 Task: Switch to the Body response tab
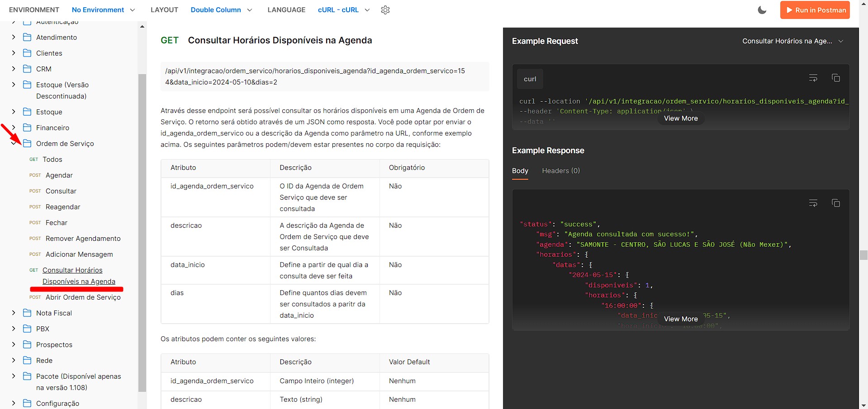520,171
